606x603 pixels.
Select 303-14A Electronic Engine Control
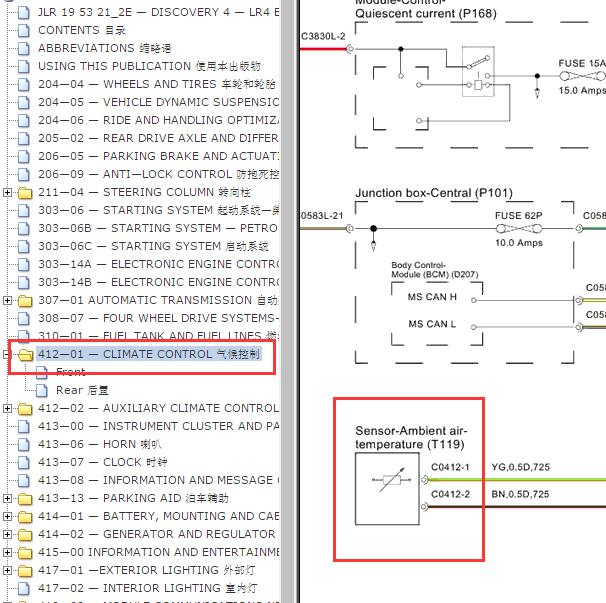pos(158,264)
